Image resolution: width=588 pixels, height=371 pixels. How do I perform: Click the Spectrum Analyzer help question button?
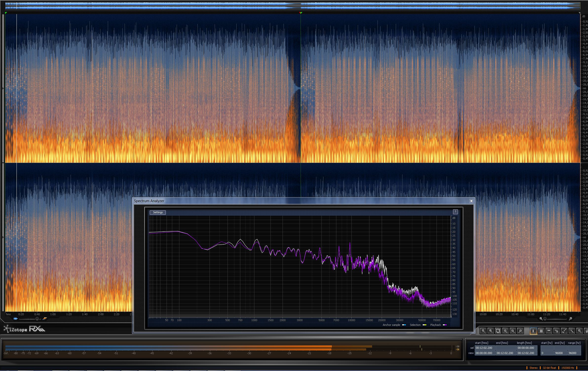455,212
